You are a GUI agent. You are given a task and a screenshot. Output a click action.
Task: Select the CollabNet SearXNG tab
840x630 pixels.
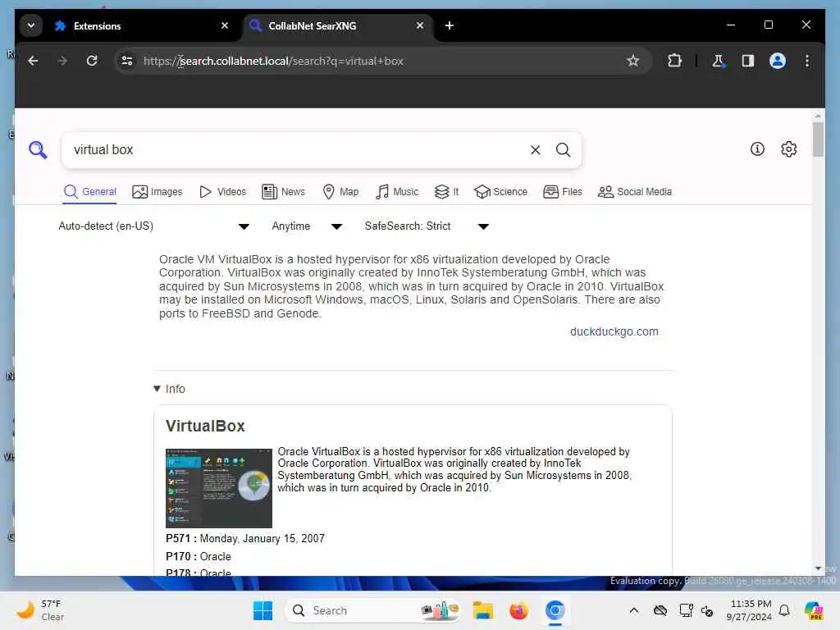(337, 25)
